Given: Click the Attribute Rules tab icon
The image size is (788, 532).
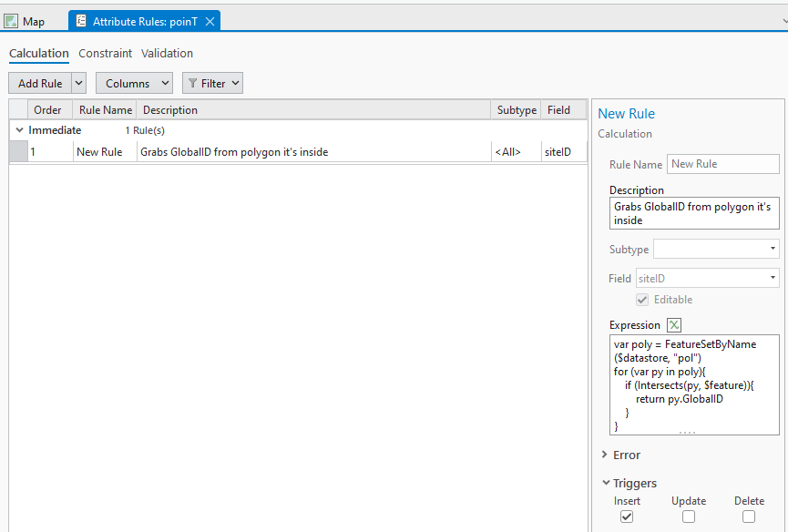Looking at the screenshot, I should 81,21.
